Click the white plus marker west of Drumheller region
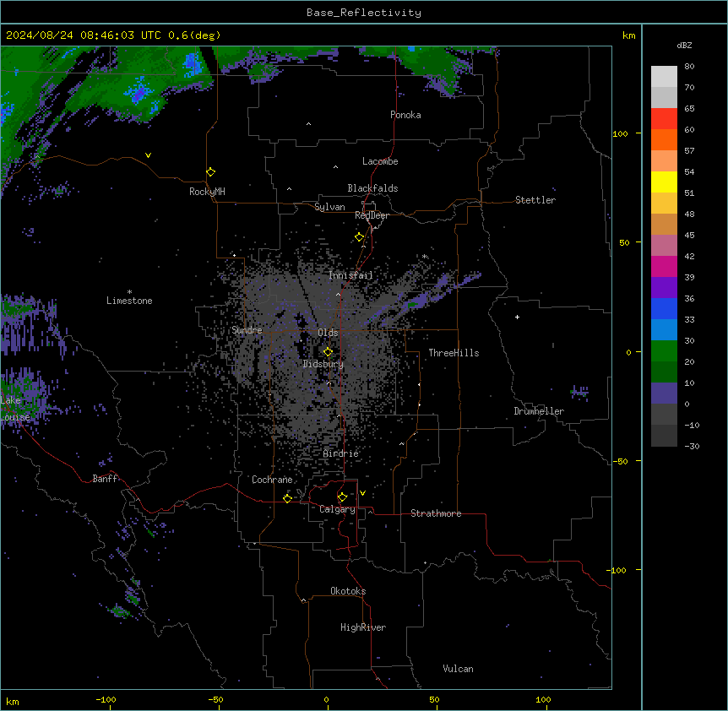 tap(517, 317)
